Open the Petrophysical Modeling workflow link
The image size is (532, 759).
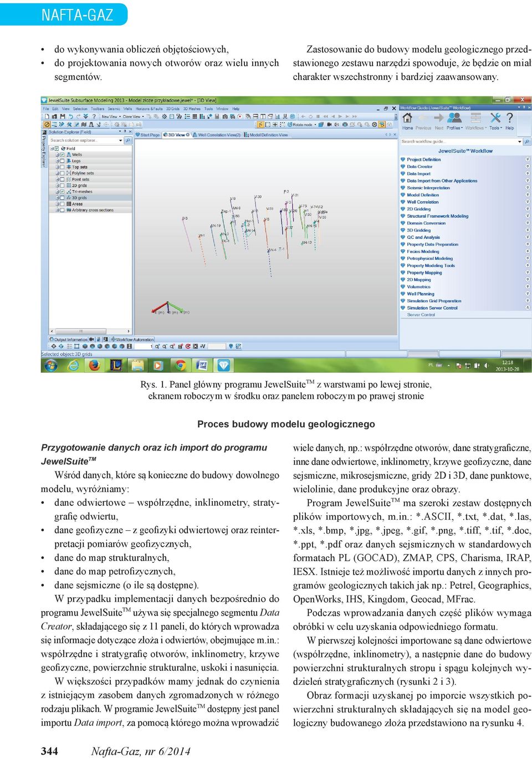tap(429, 258)
